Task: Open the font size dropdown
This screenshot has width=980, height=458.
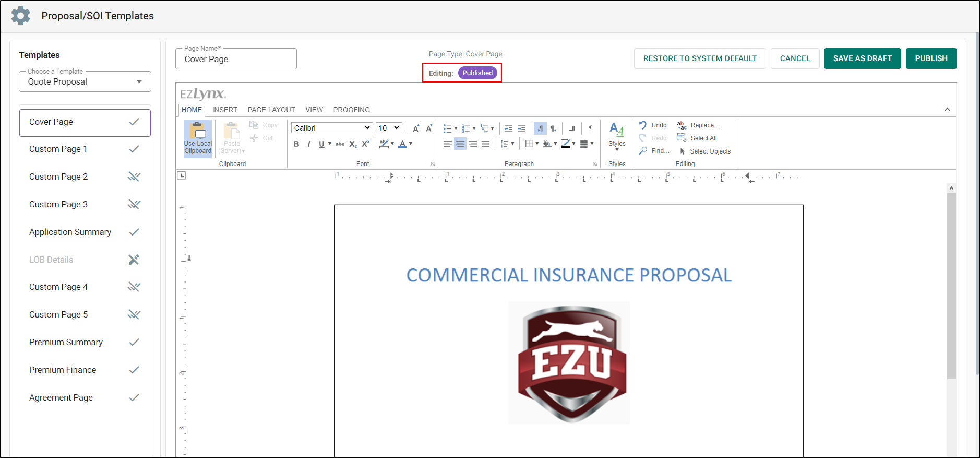Action: coord(389,128)
